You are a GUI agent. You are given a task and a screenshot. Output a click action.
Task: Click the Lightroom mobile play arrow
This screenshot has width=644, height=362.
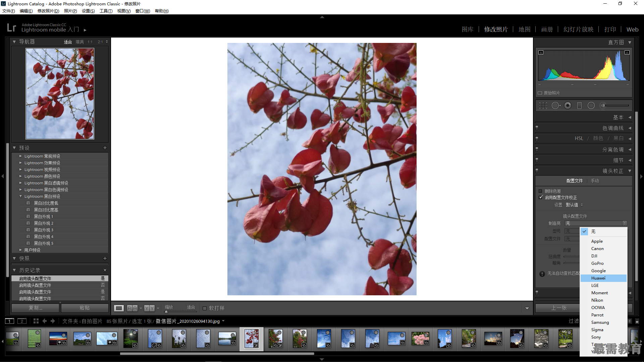[85, 30]
